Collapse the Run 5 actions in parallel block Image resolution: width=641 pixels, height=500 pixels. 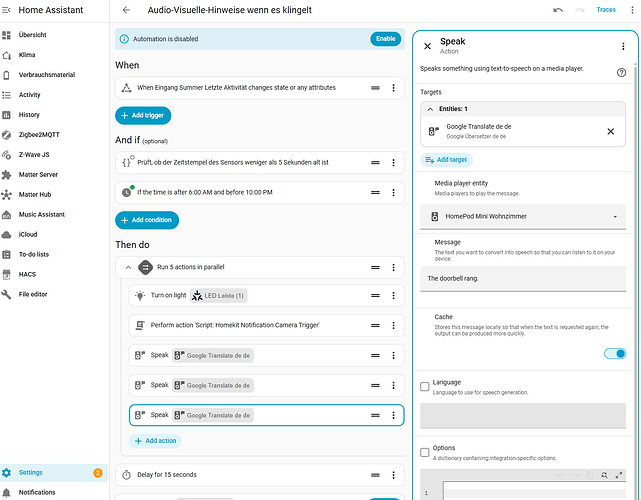coord(128,268)
